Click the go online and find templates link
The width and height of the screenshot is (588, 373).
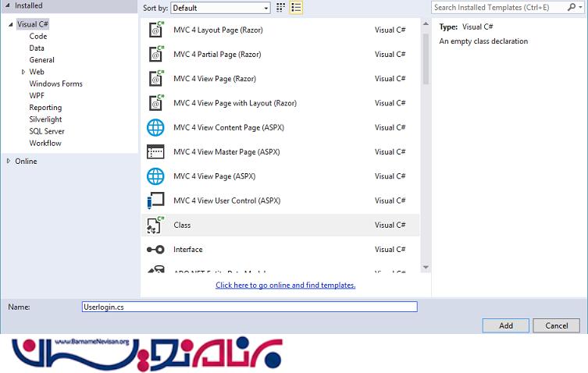tap(285, 286)
